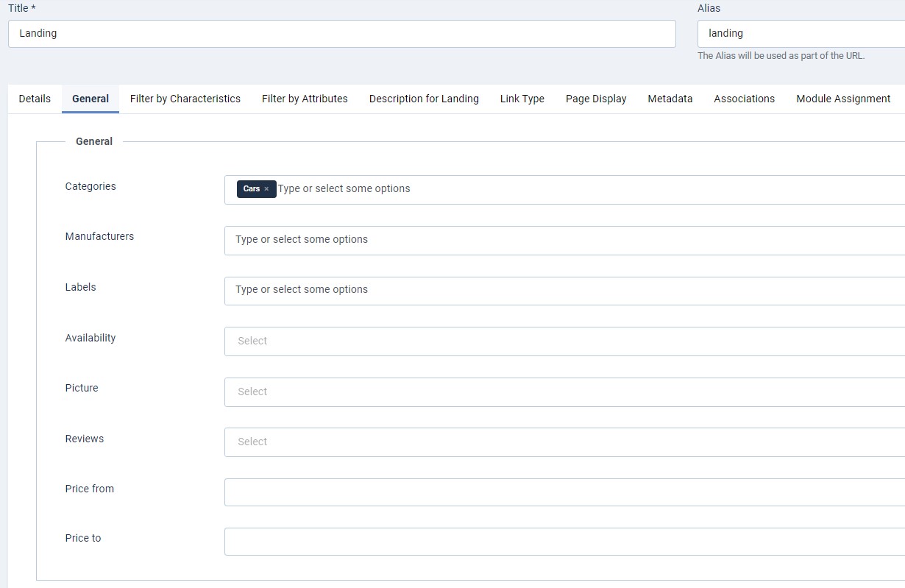Click the Reviews field label

(85, 439)
